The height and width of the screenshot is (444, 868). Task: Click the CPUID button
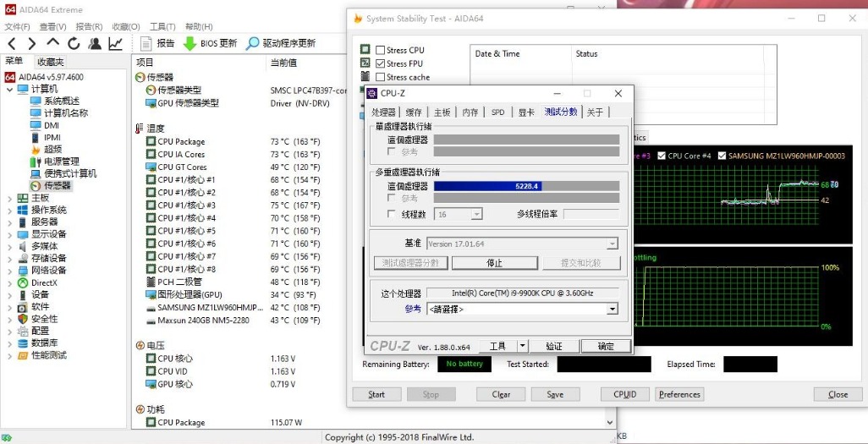pos(625,394)
